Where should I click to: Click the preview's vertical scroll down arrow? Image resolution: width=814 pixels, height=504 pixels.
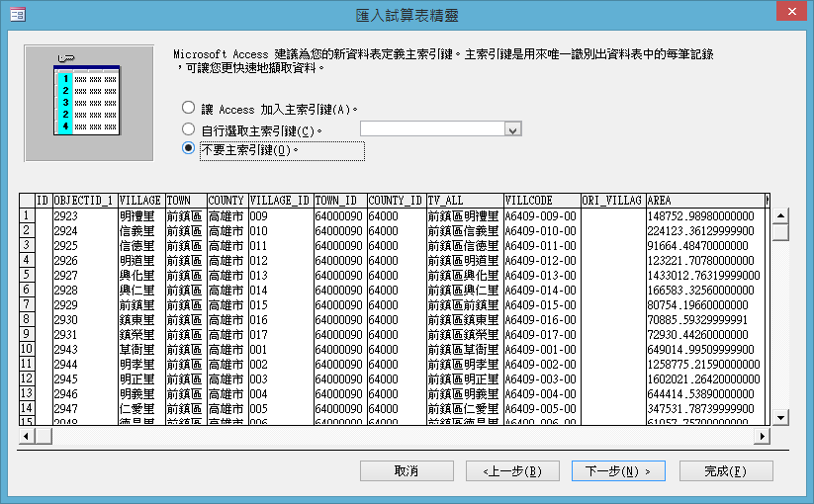point(781,418)
